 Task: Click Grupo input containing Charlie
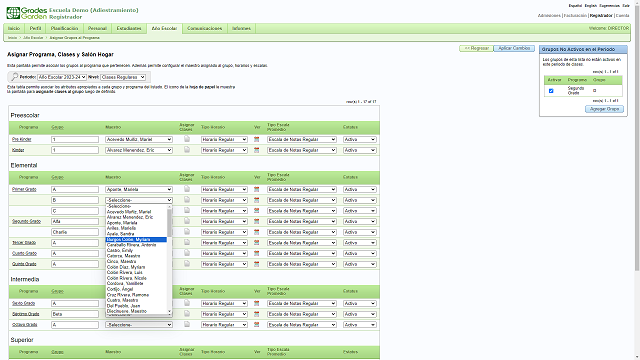75,232
